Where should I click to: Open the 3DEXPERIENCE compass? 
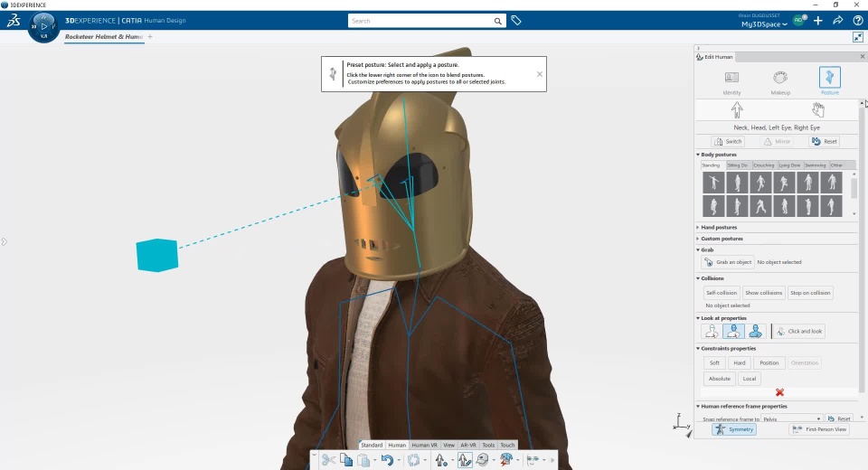(x=43, y=26)
